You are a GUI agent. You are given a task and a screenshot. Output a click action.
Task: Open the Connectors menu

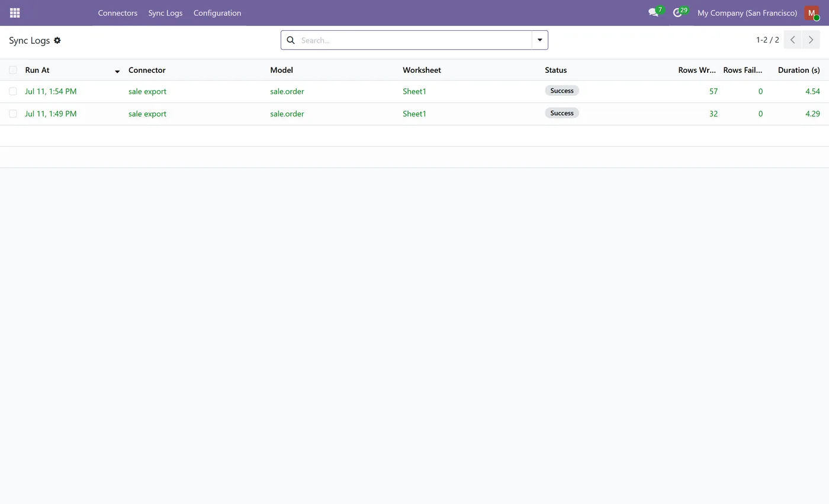coord(118,12)
